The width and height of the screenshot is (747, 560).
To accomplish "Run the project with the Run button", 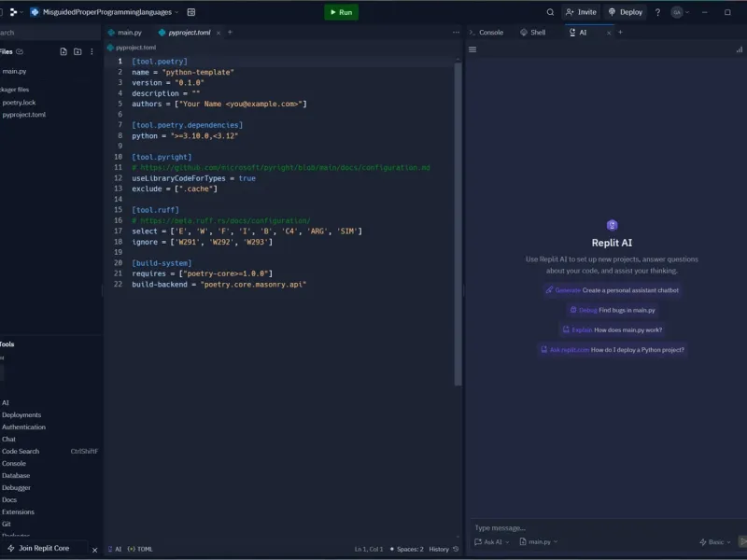I will pos(341,12).
